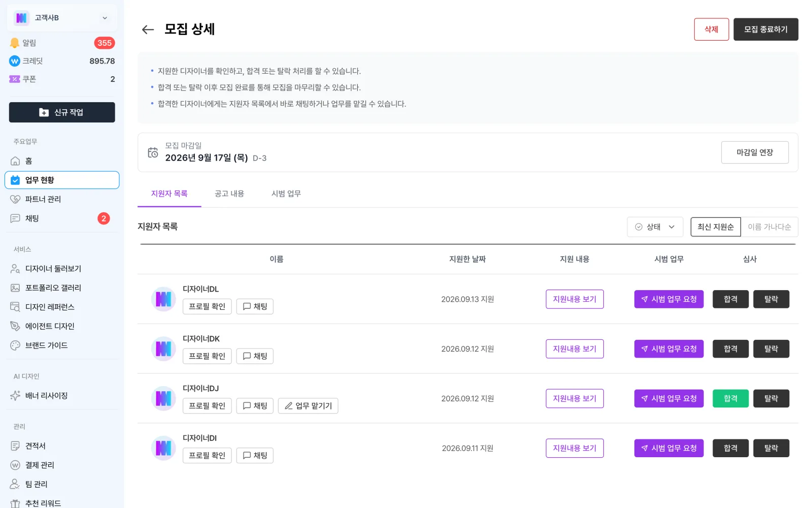Viewport: 812px width, 508px height.
Task: Click the 채팅 speech bubble sidebar icon
Action: pyautogui.click(x=15, y=218)
